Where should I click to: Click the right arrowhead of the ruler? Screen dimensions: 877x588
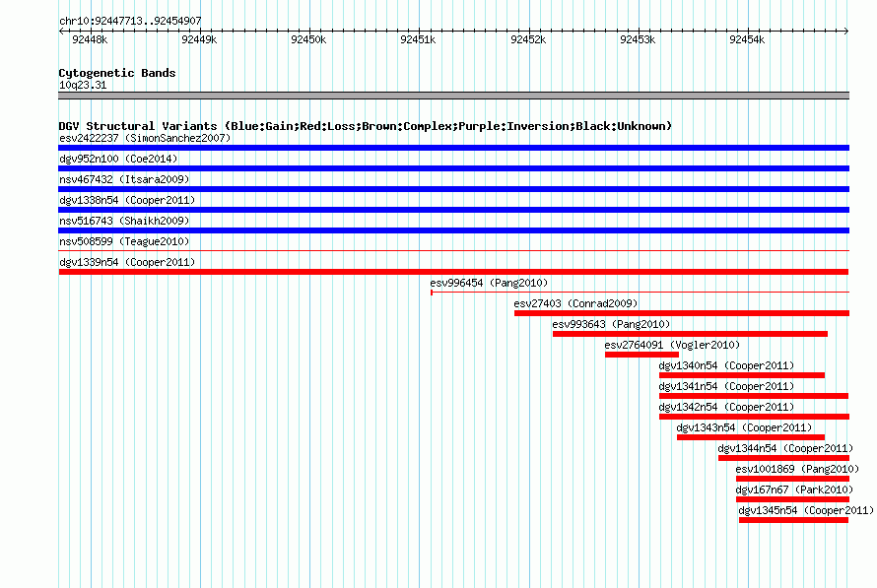click(x=846, y=31)
